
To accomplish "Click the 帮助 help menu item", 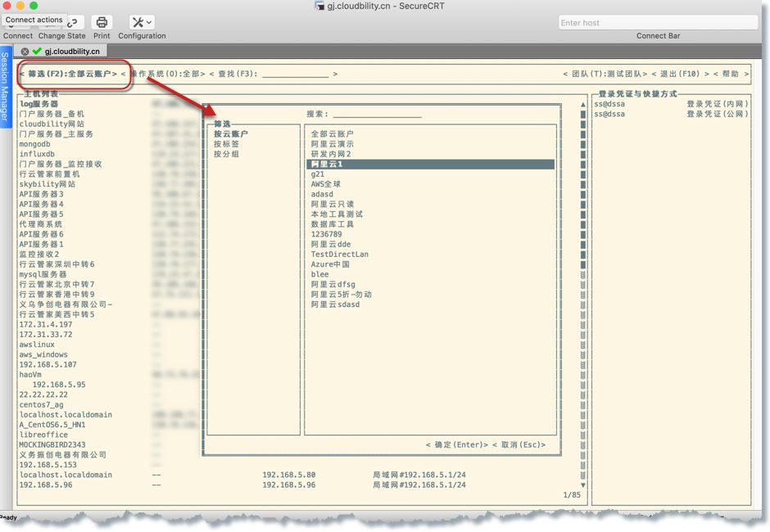I will [x=731, y=74].
